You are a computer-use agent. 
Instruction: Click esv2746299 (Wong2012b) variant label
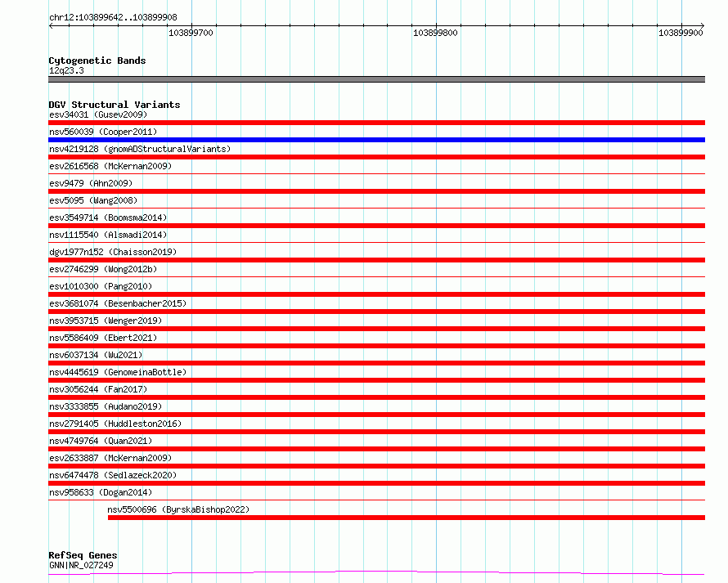(103, 269)
